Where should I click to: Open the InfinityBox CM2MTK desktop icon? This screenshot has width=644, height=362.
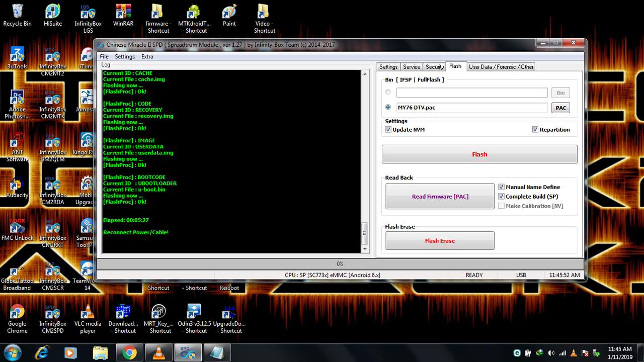coord(52,105)
